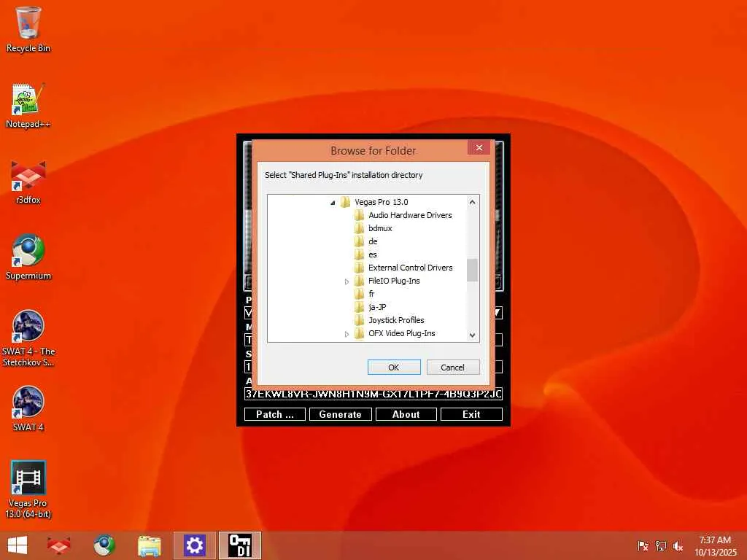
Task: Open the Windows Start button
Action: pyautogui.click(x=18, y=545)
